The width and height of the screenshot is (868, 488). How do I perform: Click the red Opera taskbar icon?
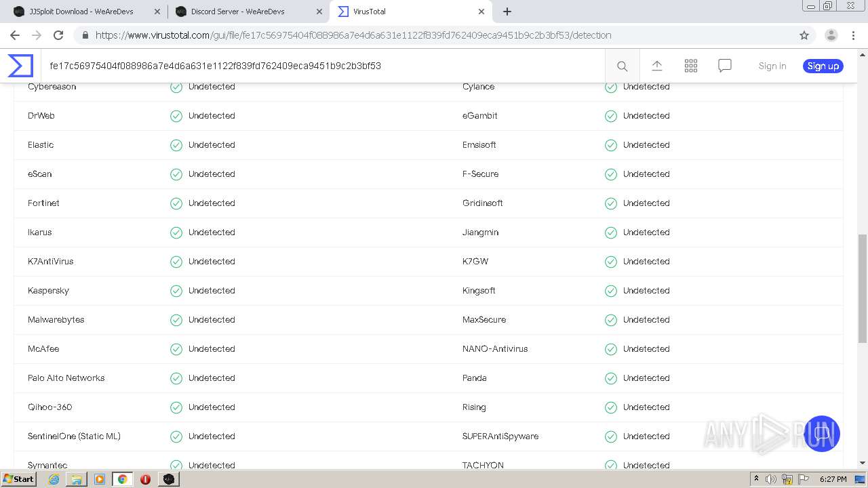point(145,479)
